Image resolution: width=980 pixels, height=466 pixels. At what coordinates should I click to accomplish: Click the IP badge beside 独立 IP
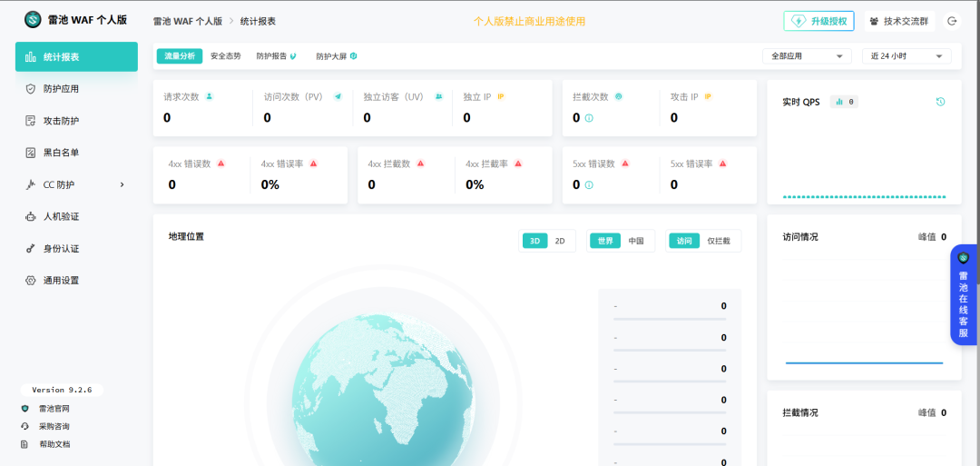pos(501,96)
